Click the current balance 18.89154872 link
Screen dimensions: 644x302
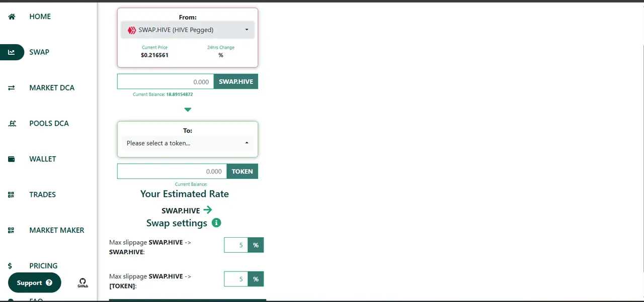(x=180, y=94)
